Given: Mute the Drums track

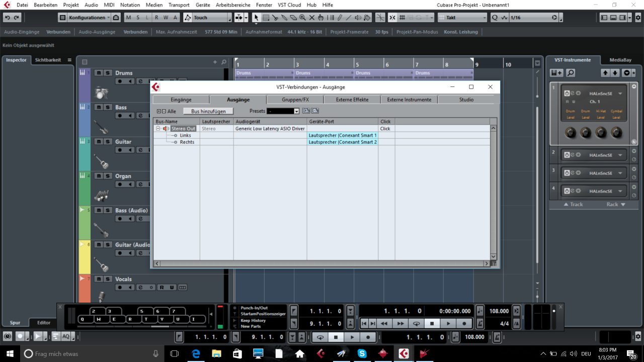Looking at the screenshot, I should pos(99,73).
